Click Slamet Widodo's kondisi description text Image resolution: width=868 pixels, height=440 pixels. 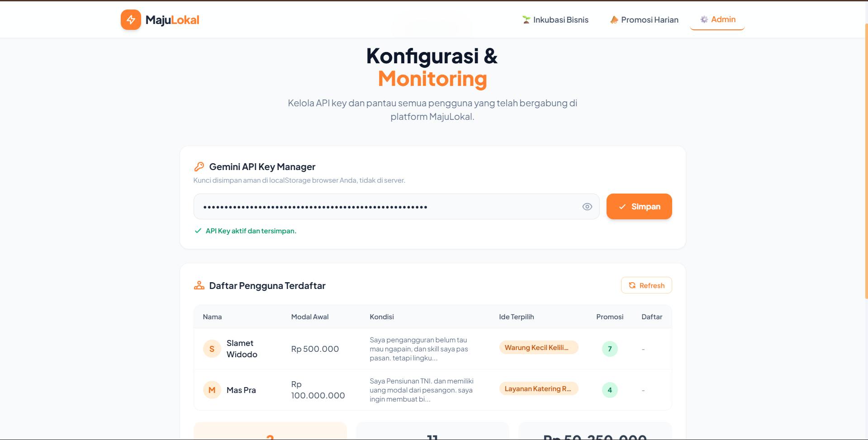(419, 349)
